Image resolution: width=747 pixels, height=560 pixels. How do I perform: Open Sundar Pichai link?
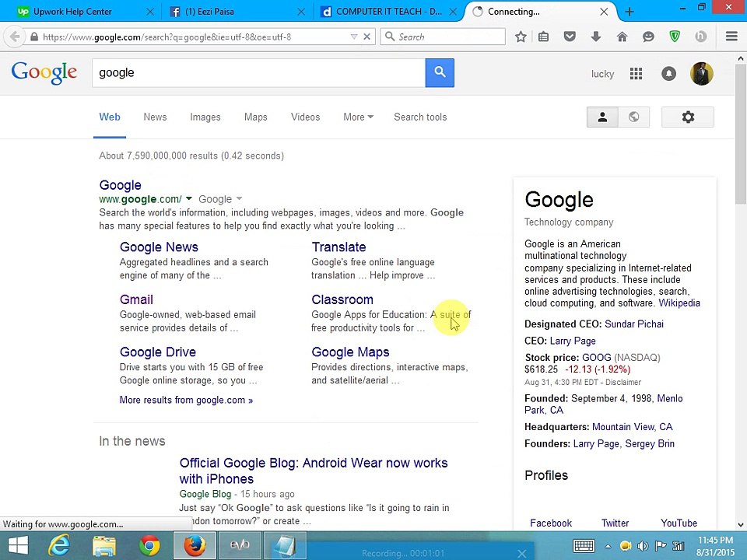click(634, 324)
